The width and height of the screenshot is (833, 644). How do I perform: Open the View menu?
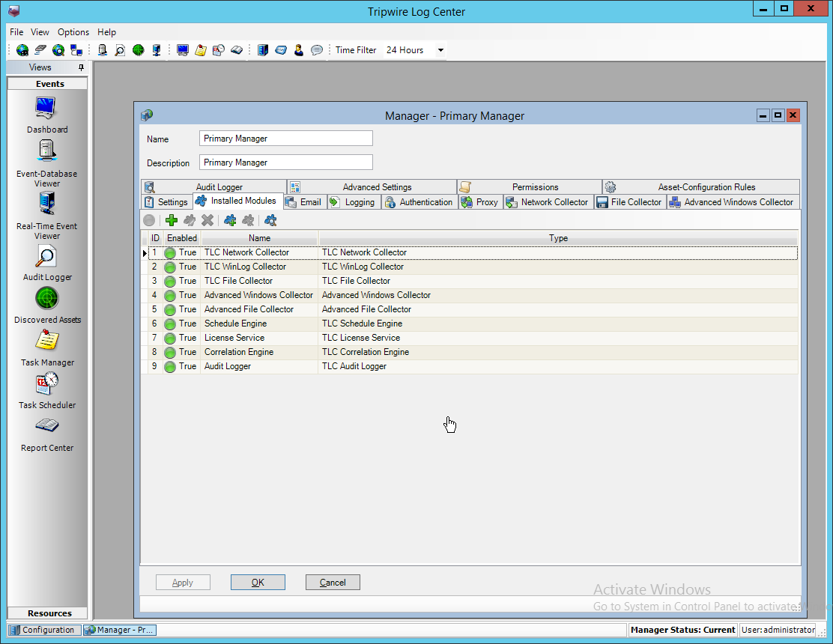40,32
